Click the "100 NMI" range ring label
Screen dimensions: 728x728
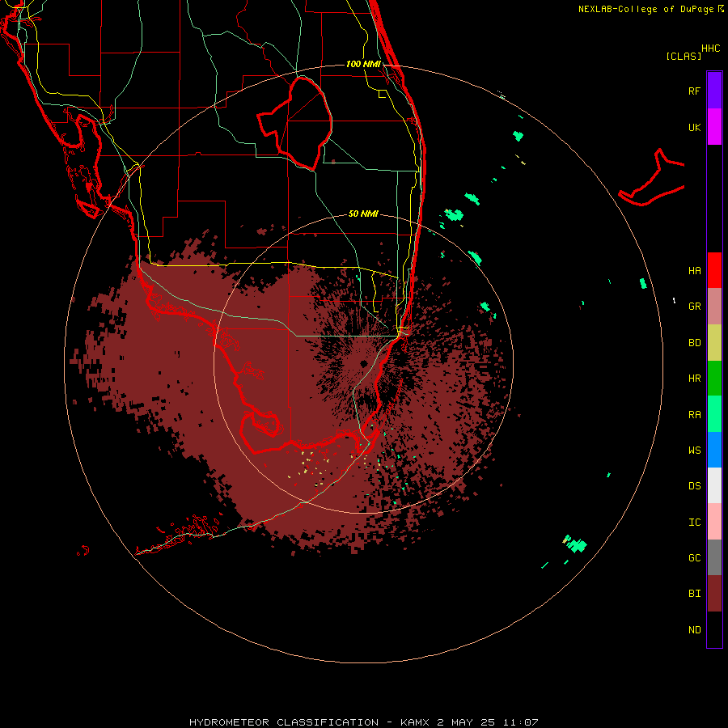[x=363, y=64]
